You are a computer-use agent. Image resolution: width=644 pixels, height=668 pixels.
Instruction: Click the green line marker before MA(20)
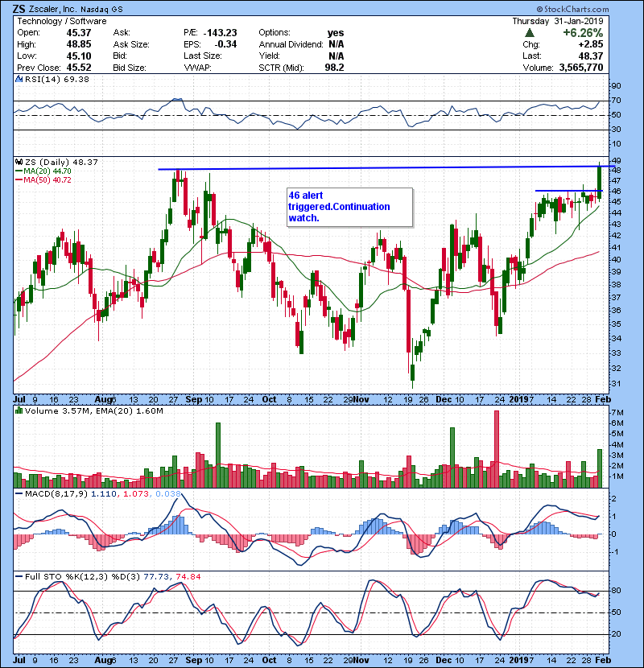pyautogui.click(x=19, y=171)
